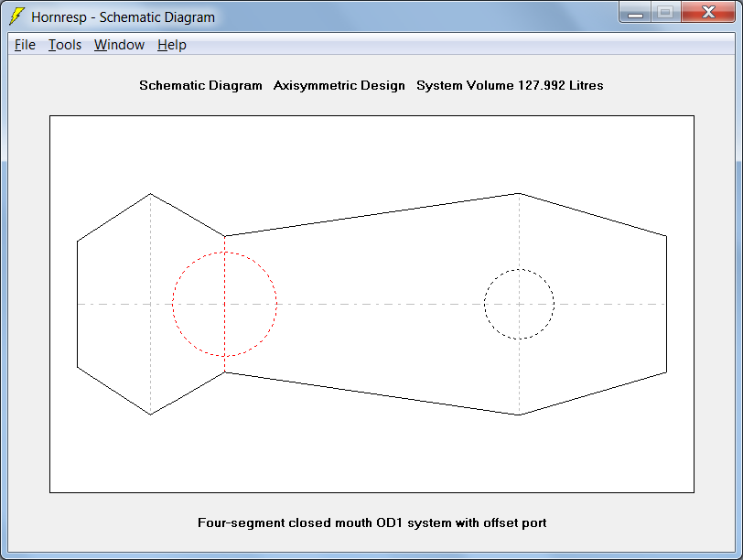This screenshot has width=743, height=560.
Task: Click 'Axisymmetric Design' heading text
Action: (x=339, y=85)
